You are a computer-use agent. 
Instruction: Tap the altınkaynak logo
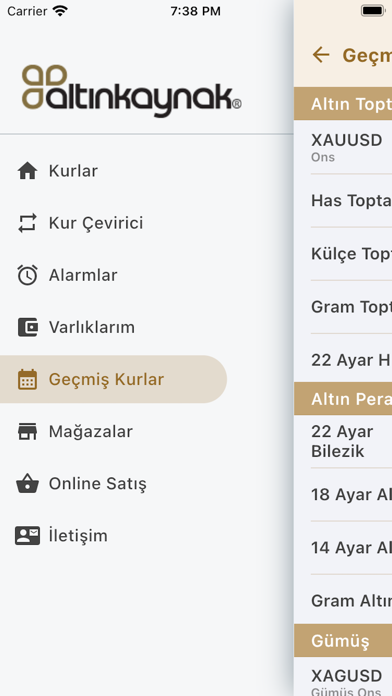[x=132, y=91]
